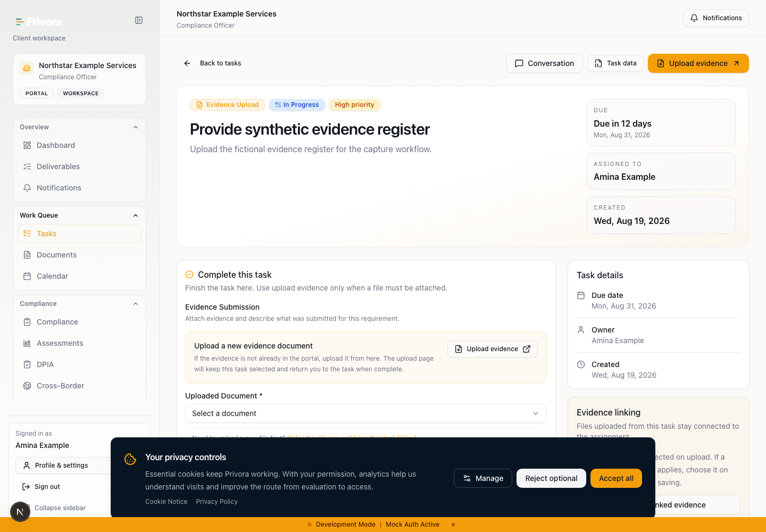
Task: Click Upload evidence in evidence document box
Action: tap(493, 349)
